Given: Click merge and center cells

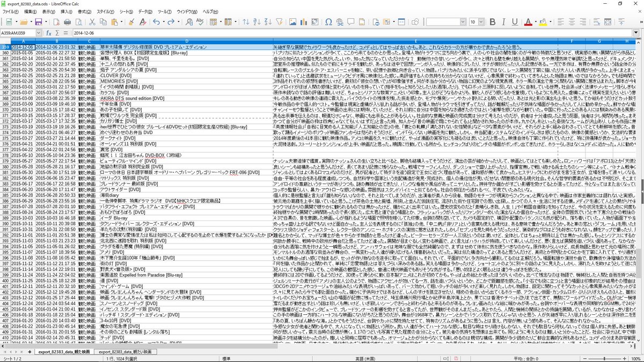Looking at the screenshot, I should [608, 22].
